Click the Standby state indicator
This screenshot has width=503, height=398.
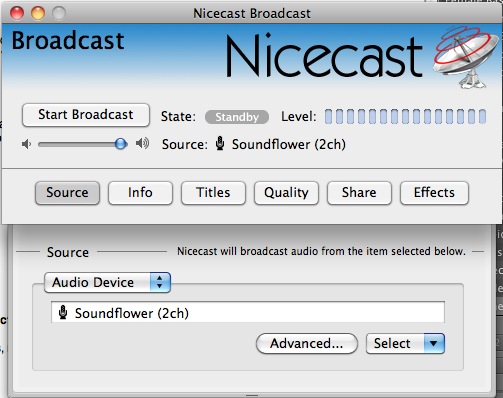pos(237,117)
